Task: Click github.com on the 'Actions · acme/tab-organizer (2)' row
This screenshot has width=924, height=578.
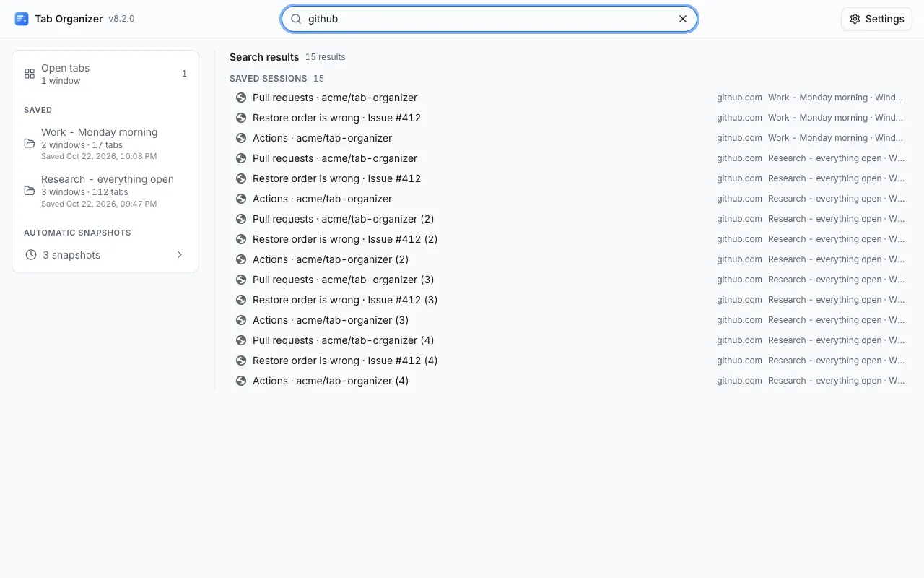Action: pyautogui.click(x=739, y=259)
